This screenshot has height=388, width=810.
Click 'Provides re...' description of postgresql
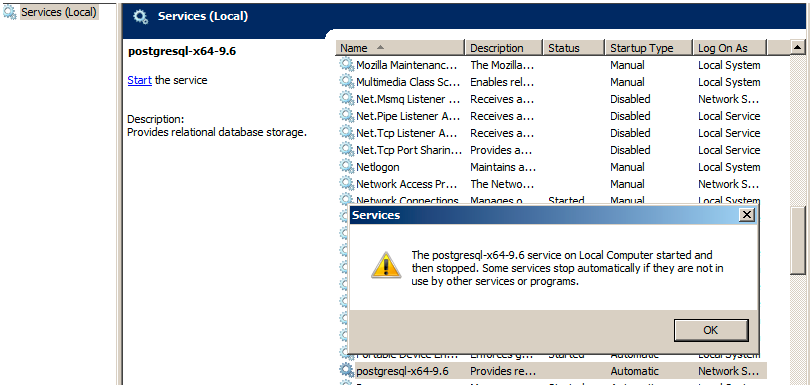point(503,371)
